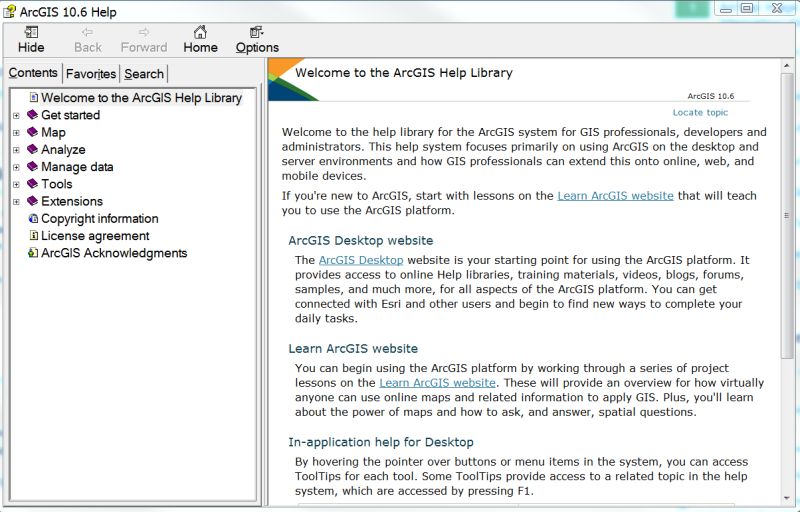The image size is (800, 512).
Task: Open Learn ArcGIS website link in intro
Action: [615, 196]
